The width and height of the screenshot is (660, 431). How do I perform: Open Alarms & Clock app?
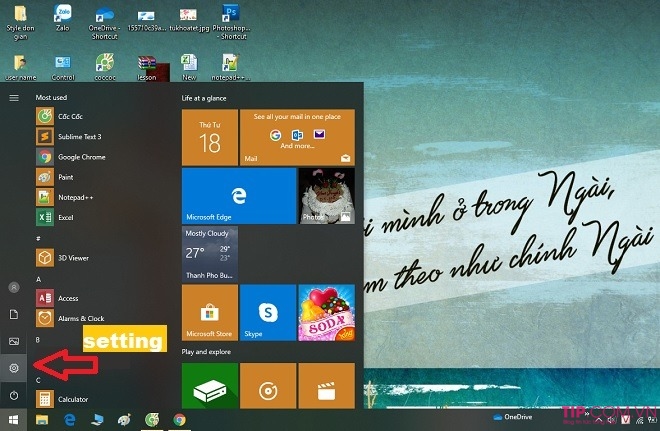click(x=102, y=318)
